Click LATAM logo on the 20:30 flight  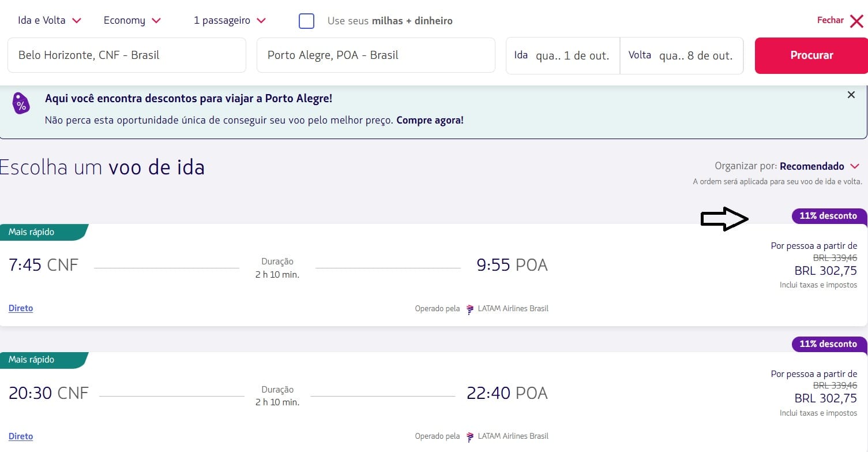470,436
